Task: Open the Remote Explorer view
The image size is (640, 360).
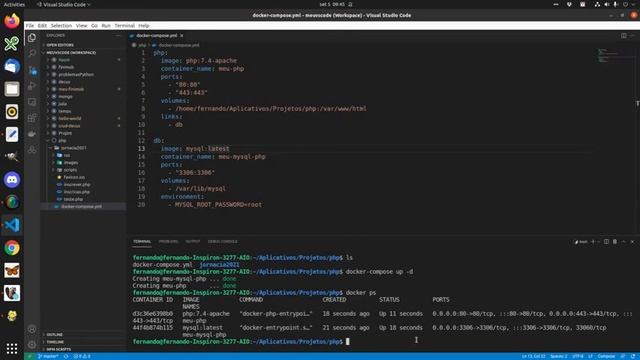Action: click(x=32, y=102)
